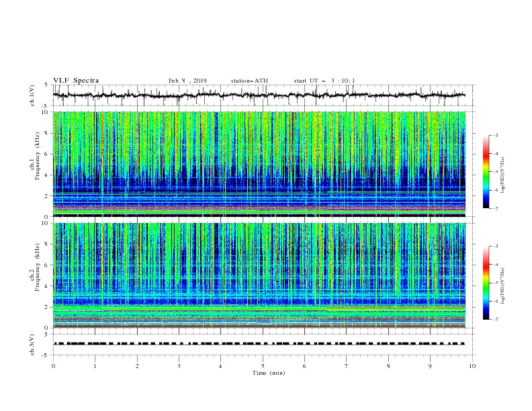Click the "ch.3(V)" axis label
Viewport: 532px width, 411px height.
(32, 345)
